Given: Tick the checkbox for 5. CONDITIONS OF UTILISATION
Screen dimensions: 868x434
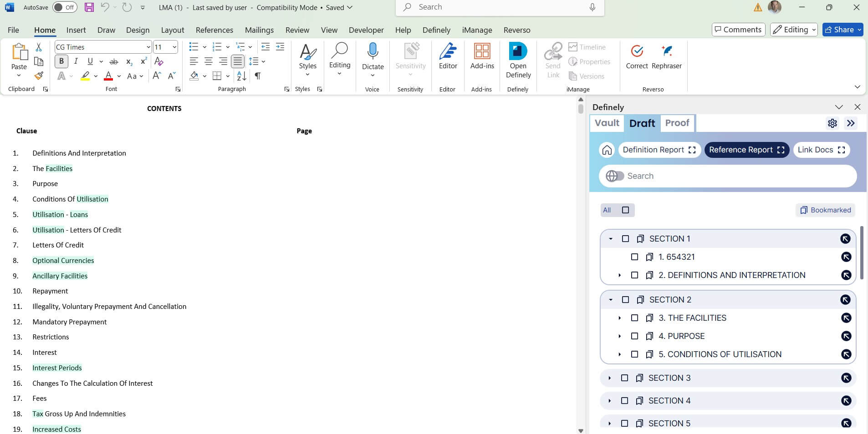Looking at the screenshot, I should pyautogui.click(x=634, y=354).
